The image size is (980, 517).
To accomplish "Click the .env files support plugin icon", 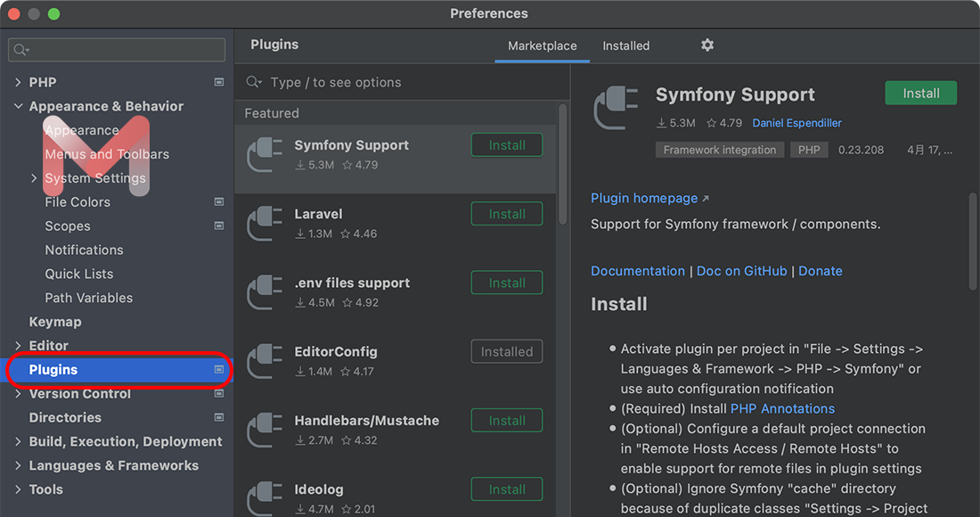I will tap(265, 291).
